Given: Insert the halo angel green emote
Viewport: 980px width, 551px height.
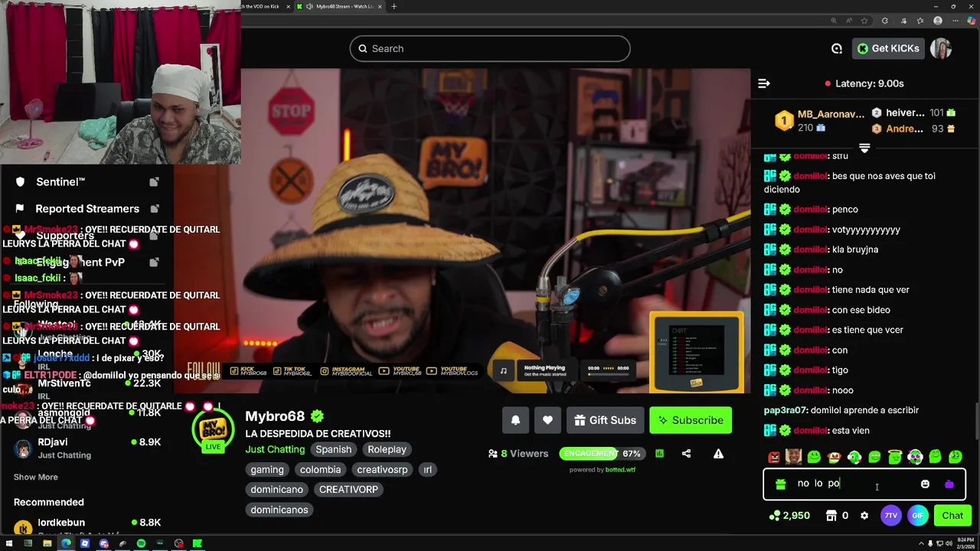Looking at the screenshot, I should pyautogui.click(x=895, y=457).
